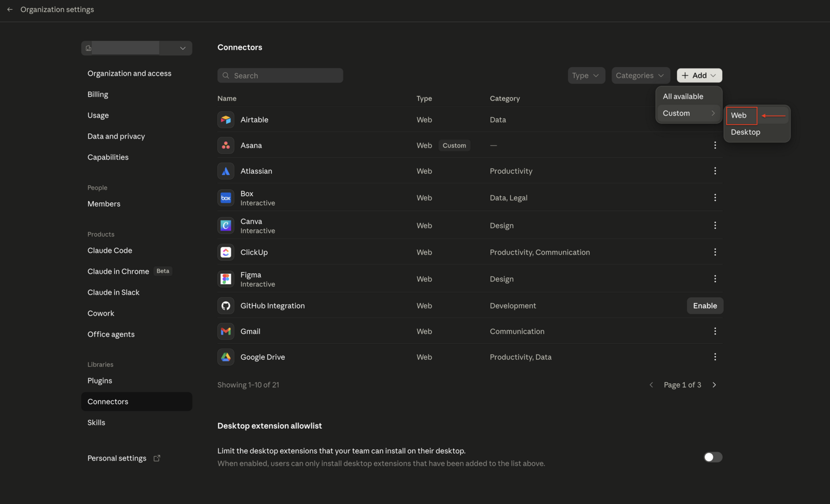Open the Capabilities settings page
Image resolution: width=830 pixels, height=504 pixels.
108,158
